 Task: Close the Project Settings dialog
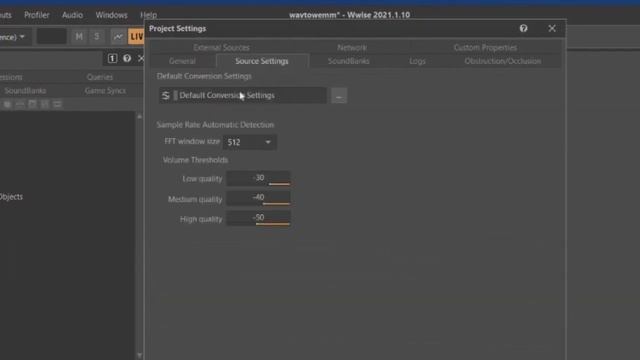pyautogui.click(x=552, y=28)
